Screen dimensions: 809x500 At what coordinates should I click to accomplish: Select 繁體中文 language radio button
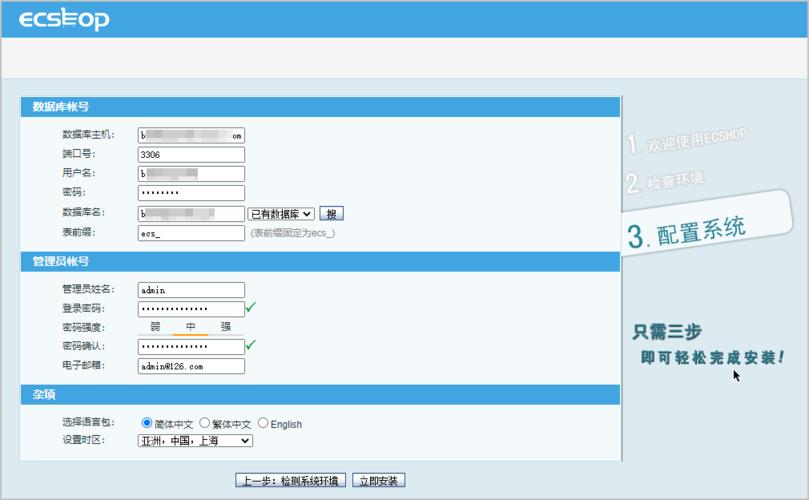click(x=204, y=423)
